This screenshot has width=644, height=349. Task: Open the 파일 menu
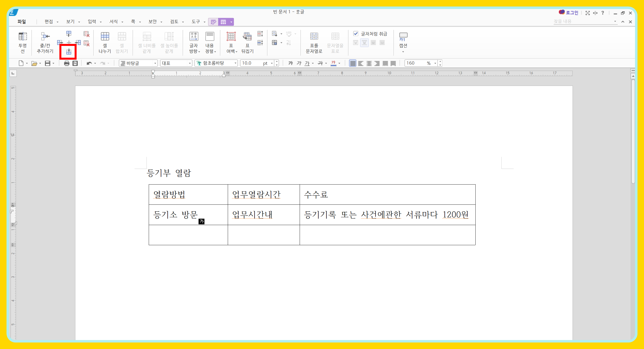click(22, 22)
